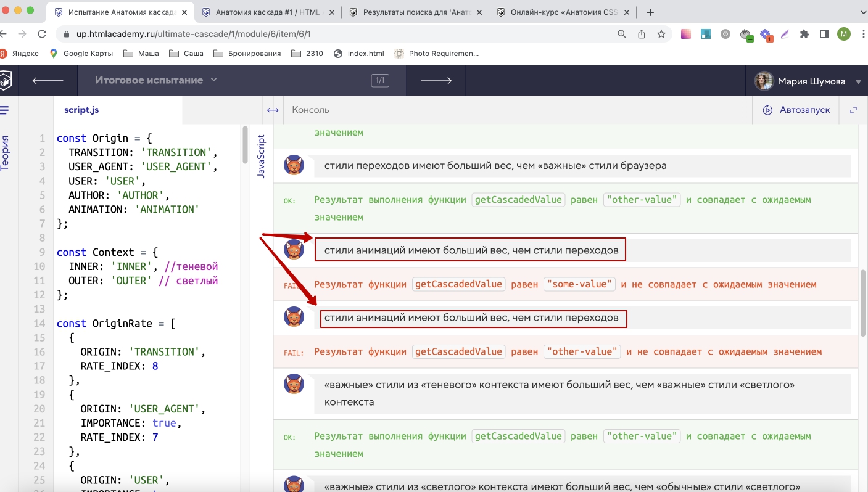Open the Google Карты bookmark
The width and height of the screenshot is (868, 492).
81,54
